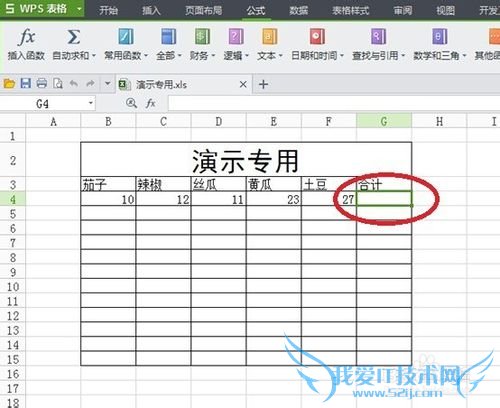Click the save disk icon

(26, 83)
